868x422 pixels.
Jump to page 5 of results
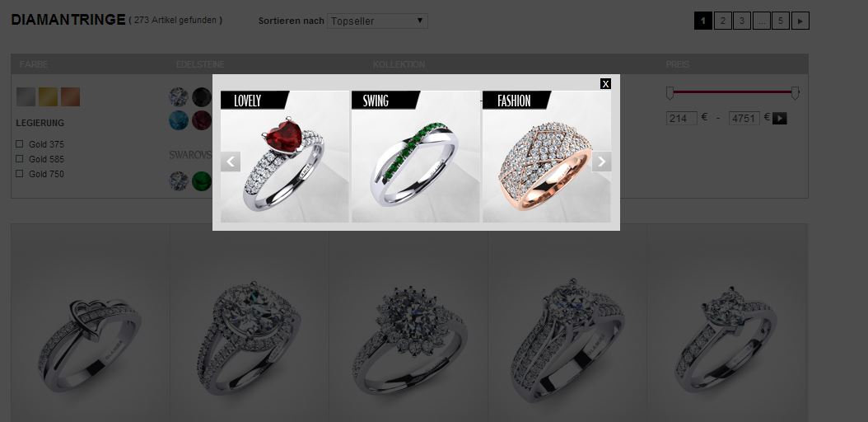pyautogui.click(x=781, y=21)
